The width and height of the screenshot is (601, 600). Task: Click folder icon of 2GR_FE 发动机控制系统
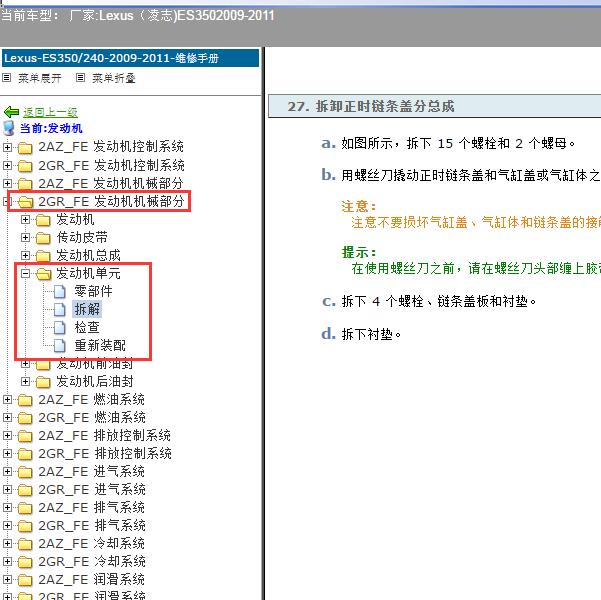click(x=25, y=166)
